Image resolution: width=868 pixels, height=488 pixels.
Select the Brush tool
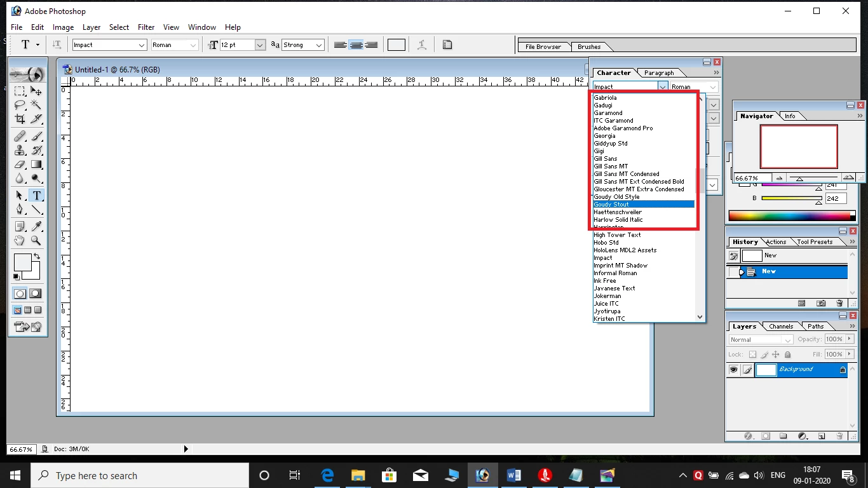pos(36,136)
